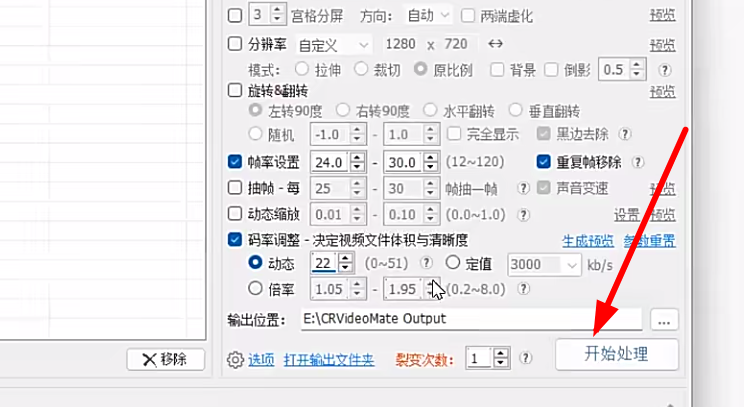The image size is (744, 407).
Task: Click the 生成预览 link
Action: (x=588, y=241)
